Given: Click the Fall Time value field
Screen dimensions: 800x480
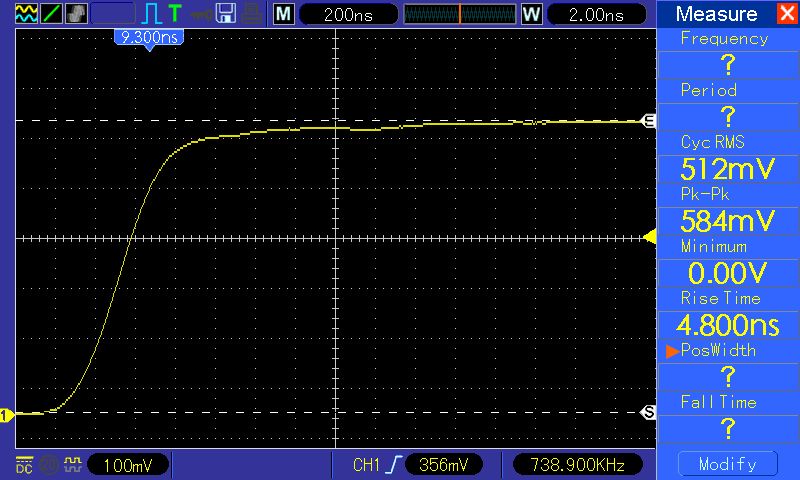Looking at the screenshot, I should tap(728, 428).
